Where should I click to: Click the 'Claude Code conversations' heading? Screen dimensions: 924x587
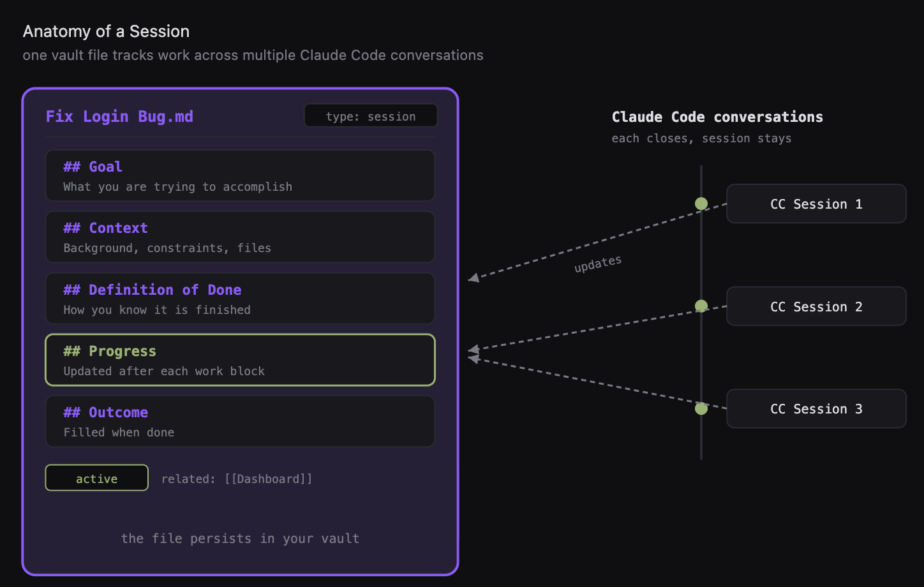click(x=717, y=117)
